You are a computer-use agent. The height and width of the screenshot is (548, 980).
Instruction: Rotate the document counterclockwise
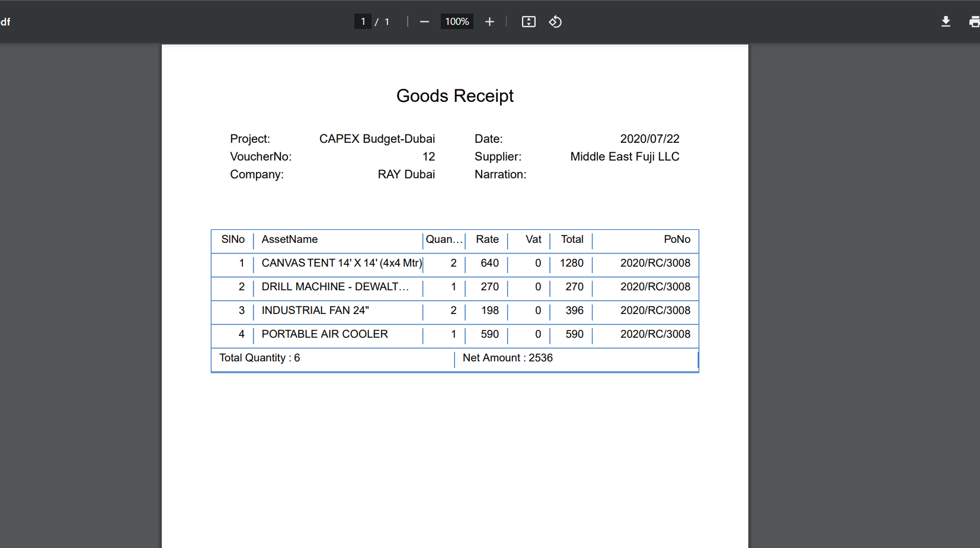coord(555,22)
